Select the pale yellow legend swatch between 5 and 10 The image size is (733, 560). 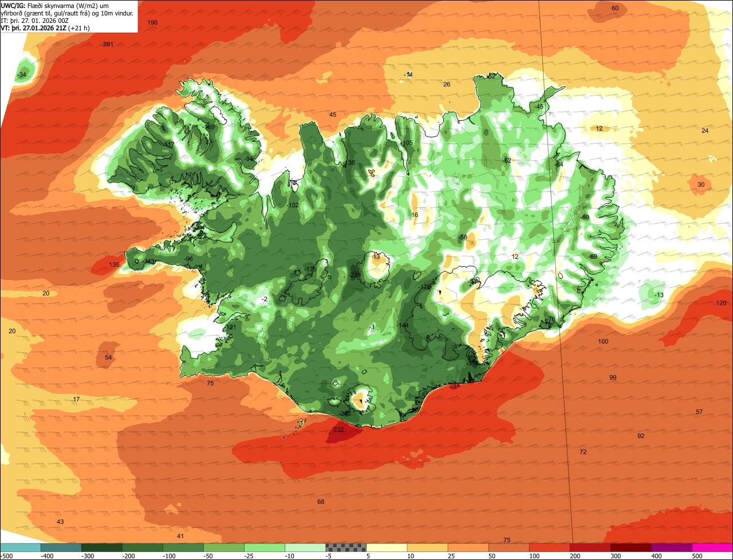click(387, 547)
